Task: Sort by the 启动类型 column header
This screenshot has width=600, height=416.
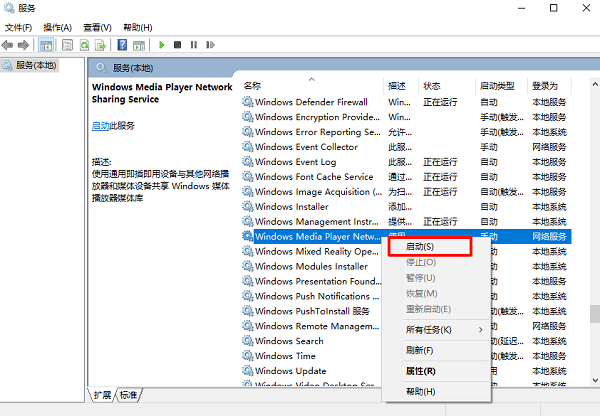Action: (x=501, y=86)
